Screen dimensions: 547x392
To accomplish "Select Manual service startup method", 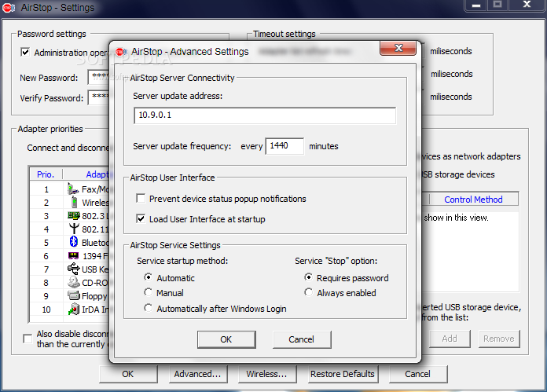I will click(x=149, y=292).
